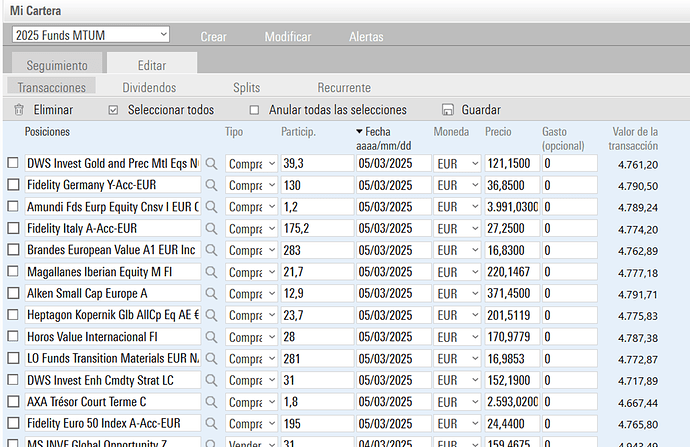Select Fidelity Germany Y-Acc-EUR row checkbox
The width and height of the screenshot is (690, 447).
coord(13,185)
